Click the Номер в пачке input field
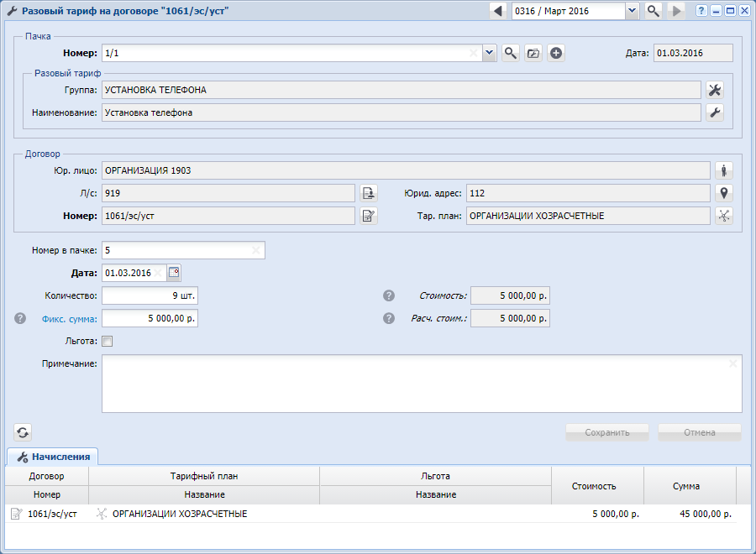The image size is (756, 554). pyautogui.click(x=183, y=250)
